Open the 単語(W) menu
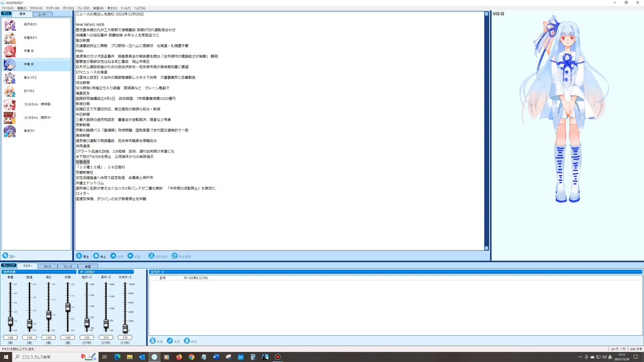 click(99, 8)
